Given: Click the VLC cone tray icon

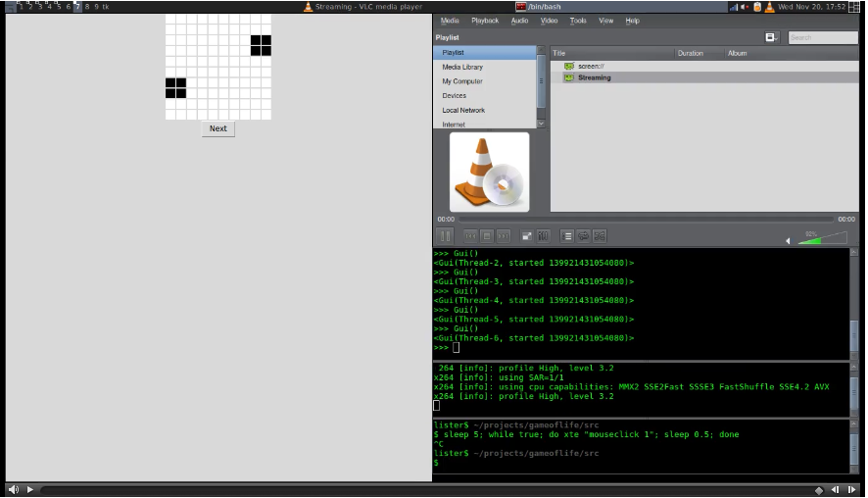Looking at the screenshot, I should [769, 7].
